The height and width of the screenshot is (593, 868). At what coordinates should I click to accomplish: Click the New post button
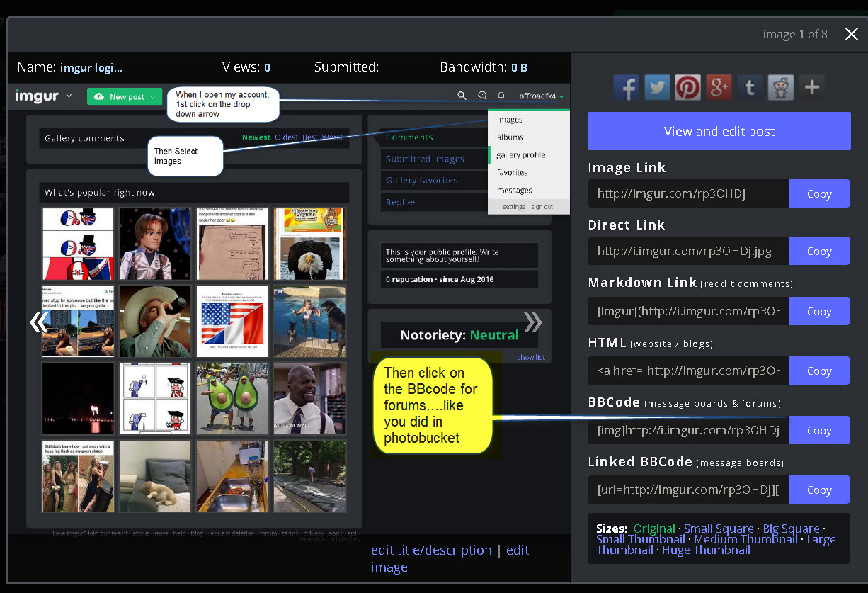click(125, 96)
